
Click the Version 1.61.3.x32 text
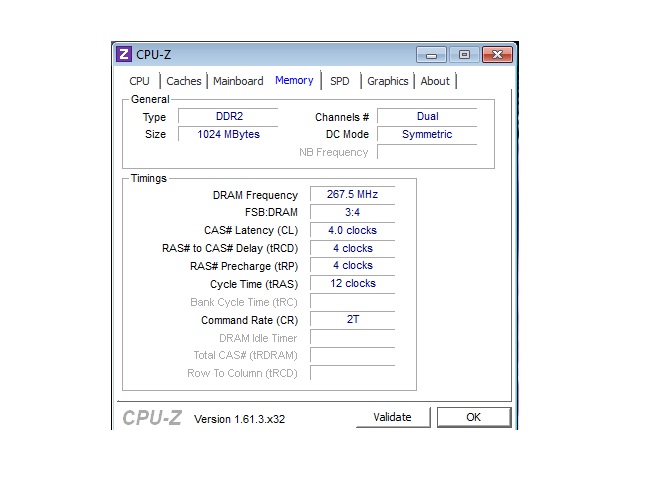tap(239, 419)
